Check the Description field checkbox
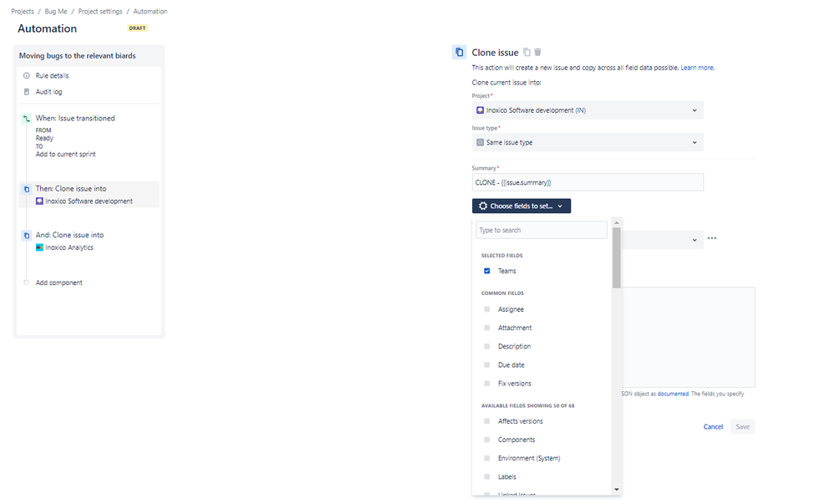The image size is (835, 504). [x=486, y=347]
